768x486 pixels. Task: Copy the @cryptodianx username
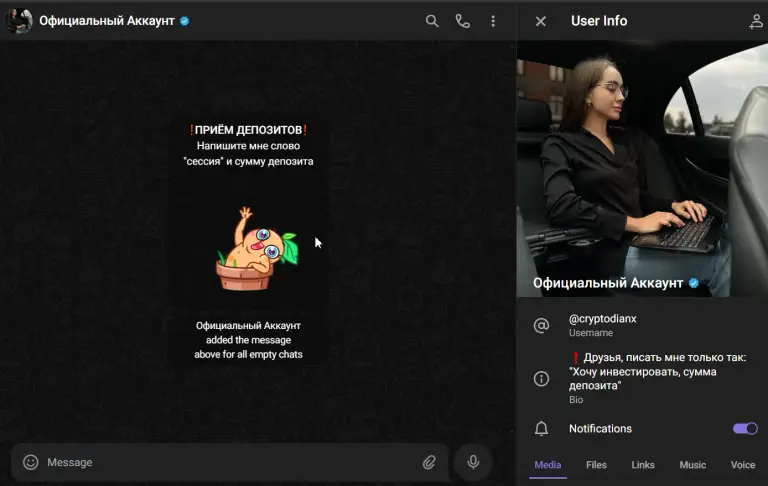[x=602, y=319]
